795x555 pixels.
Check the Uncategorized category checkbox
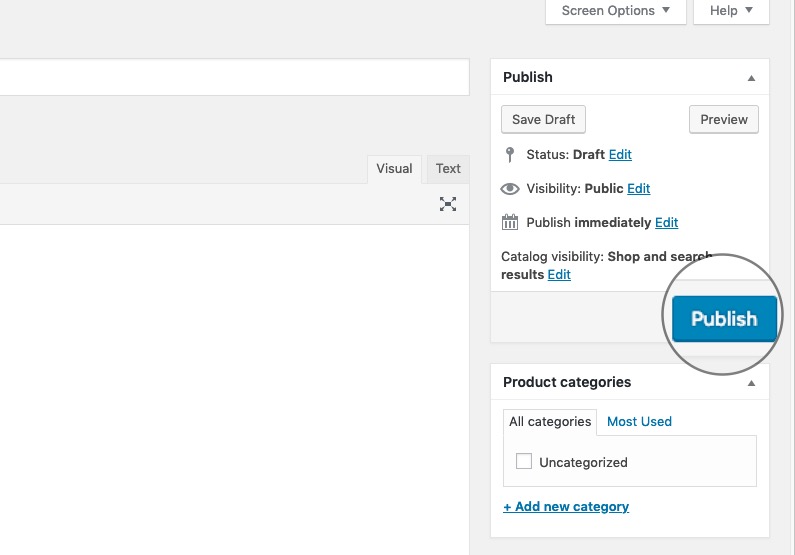[x=524, y=461]
